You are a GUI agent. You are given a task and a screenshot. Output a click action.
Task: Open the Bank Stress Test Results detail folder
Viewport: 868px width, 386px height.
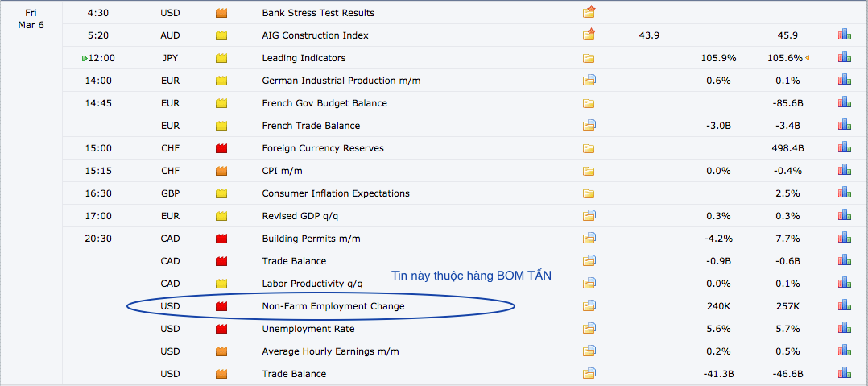[589, 12]
